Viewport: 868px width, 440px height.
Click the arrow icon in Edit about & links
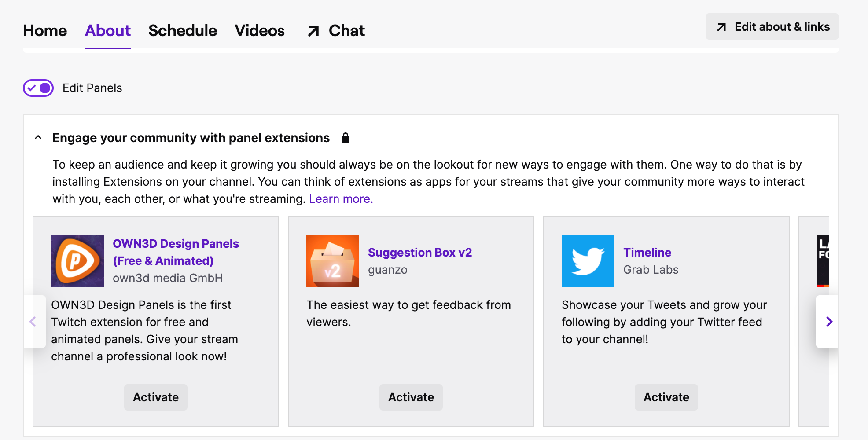click(x=720, y=27)
